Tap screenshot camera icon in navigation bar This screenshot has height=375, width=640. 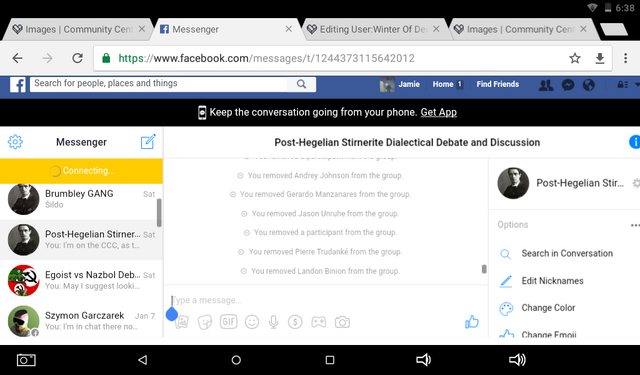(26, 360)
